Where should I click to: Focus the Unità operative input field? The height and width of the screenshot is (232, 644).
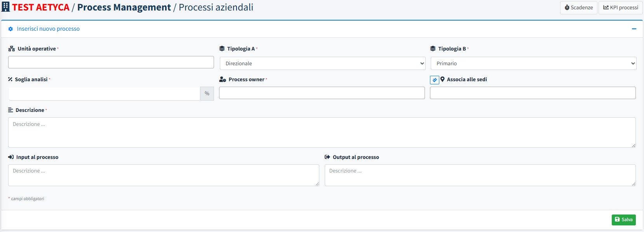111,62
